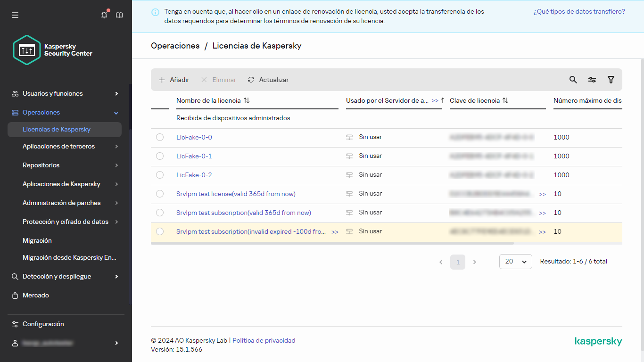
Task: Open the online help book icon
Action: (119, 15)
